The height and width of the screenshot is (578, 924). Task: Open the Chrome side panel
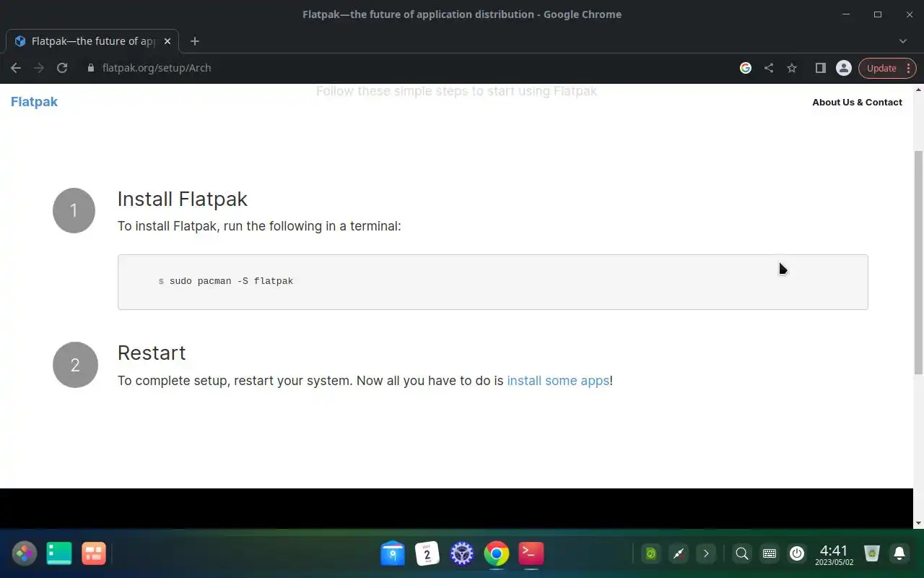pyautogui.click(x=820, y=68)
